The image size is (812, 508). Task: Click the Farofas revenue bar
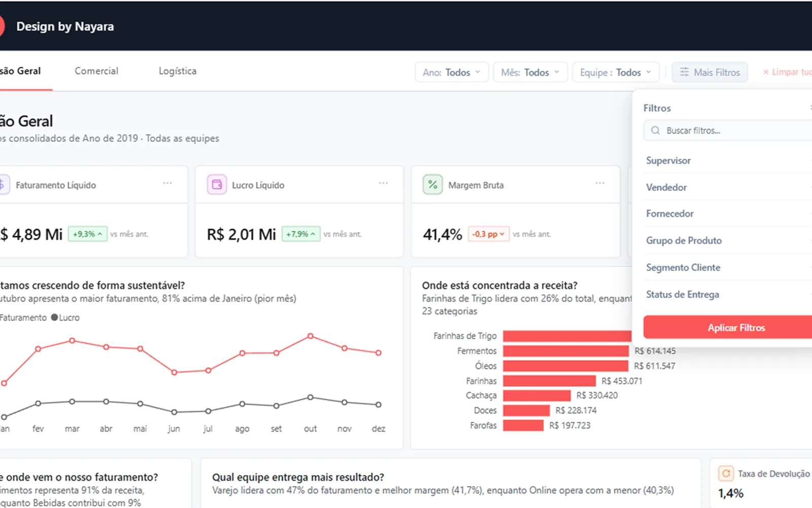tap(523, 425)
